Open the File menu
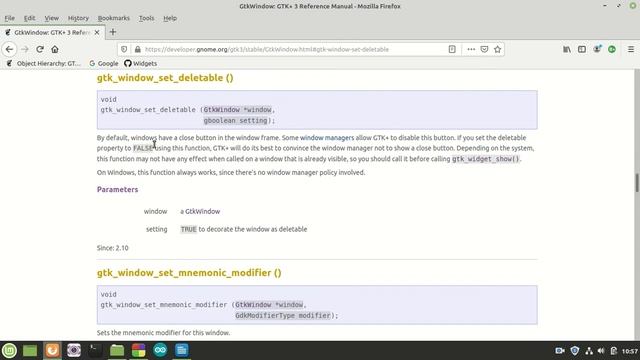 click(x=9, y=18)
